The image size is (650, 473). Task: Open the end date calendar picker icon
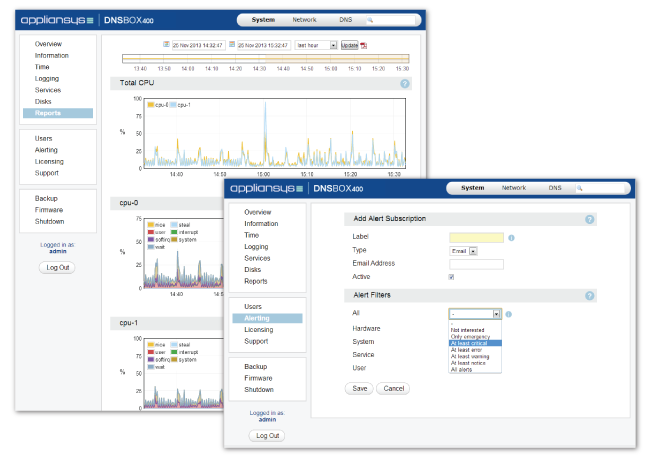click(232, 44)
